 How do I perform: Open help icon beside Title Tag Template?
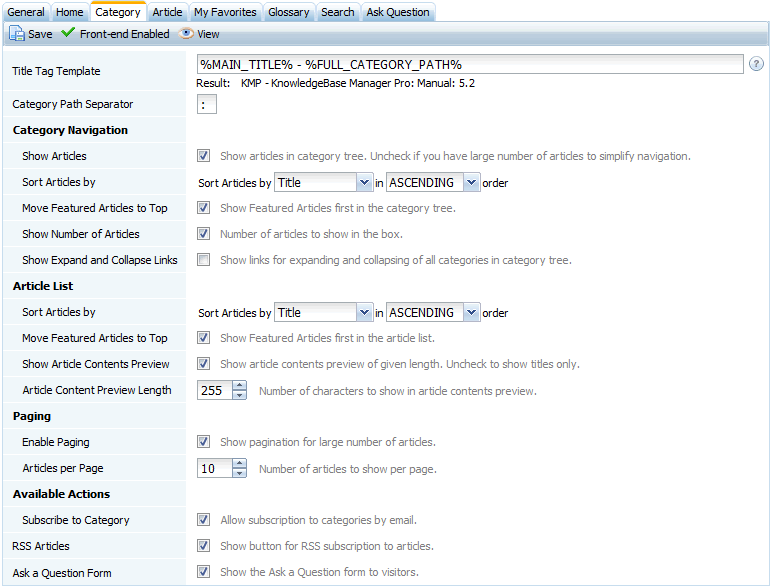coord(757,64)
